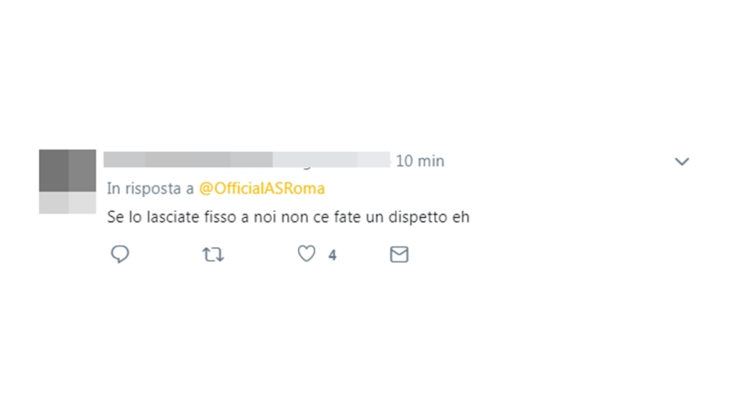Open the @OfficialASRoma profile link
Viewport: 736px width, 409px height.
tap(262, 188)
